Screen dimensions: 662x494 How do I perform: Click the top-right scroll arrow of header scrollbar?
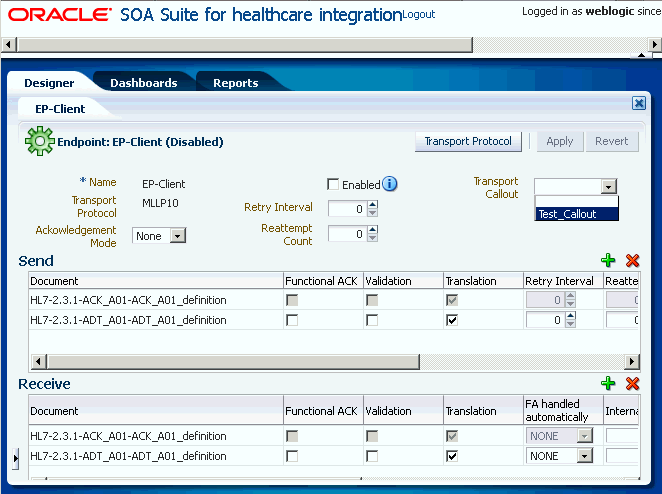point(654,44)
